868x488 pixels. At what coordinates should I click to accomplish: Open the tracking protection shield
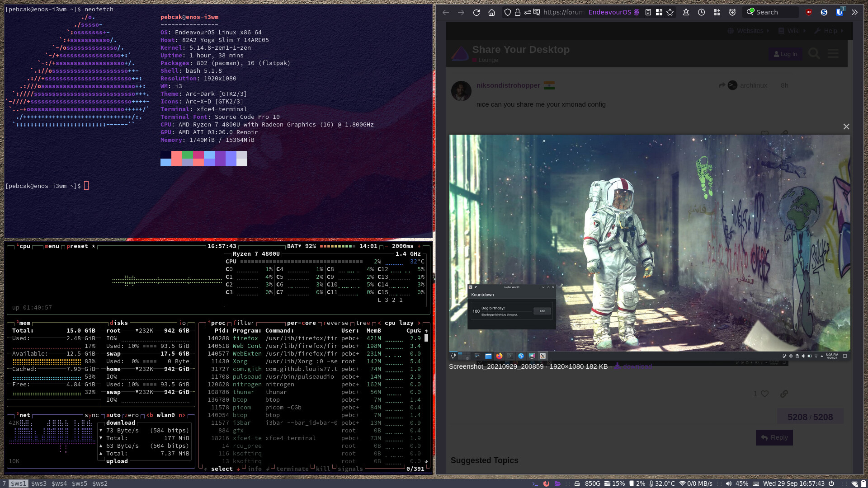(508, 12)
